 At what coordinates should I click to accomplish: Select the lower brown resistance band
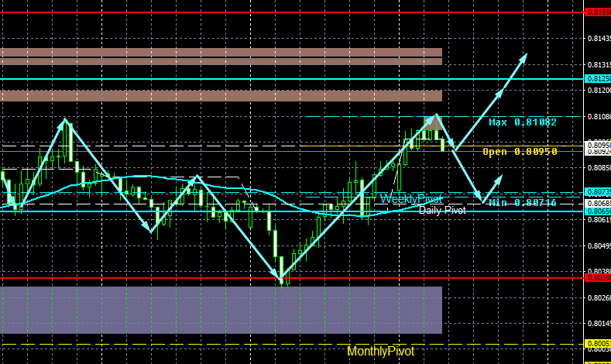point(221,96)
